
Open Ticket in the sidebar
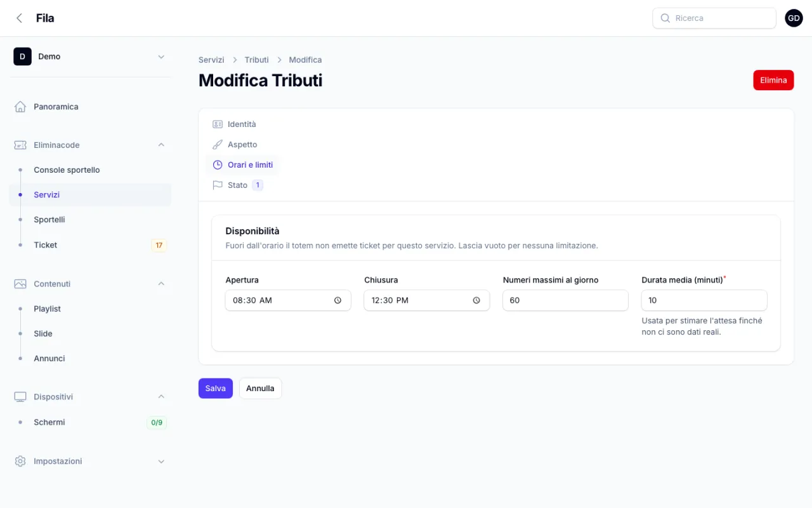click(x=90, y=245)
